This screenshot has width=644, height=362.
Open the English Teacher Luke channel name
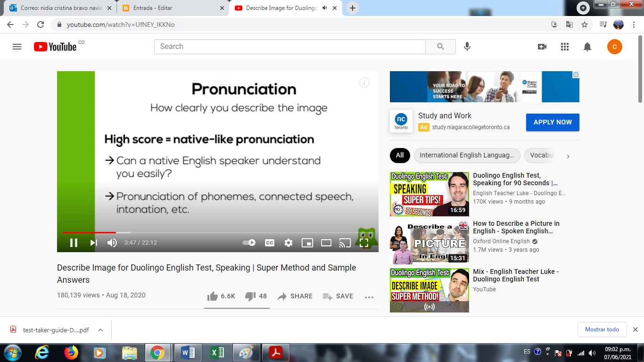pos(519,193)
